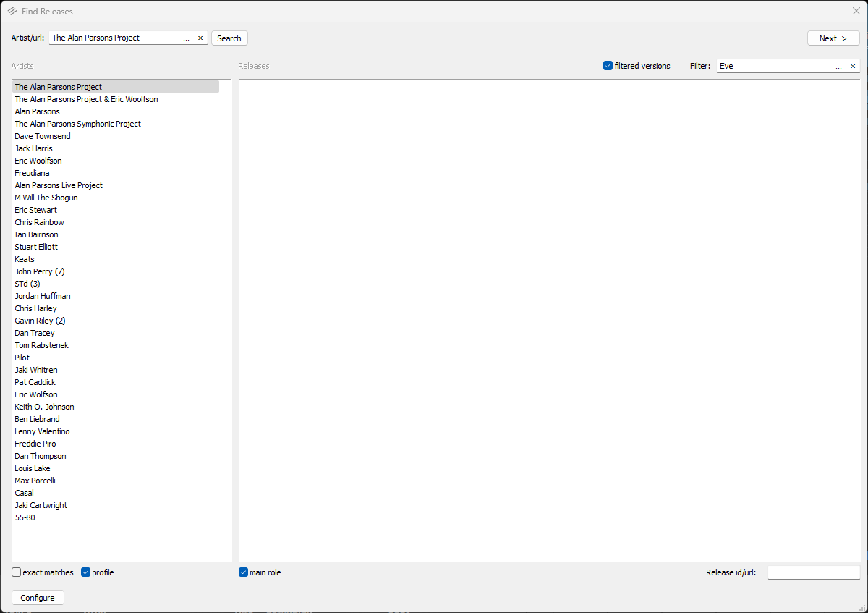Select Keith O. Johnson entry

(x=116, y=407)
